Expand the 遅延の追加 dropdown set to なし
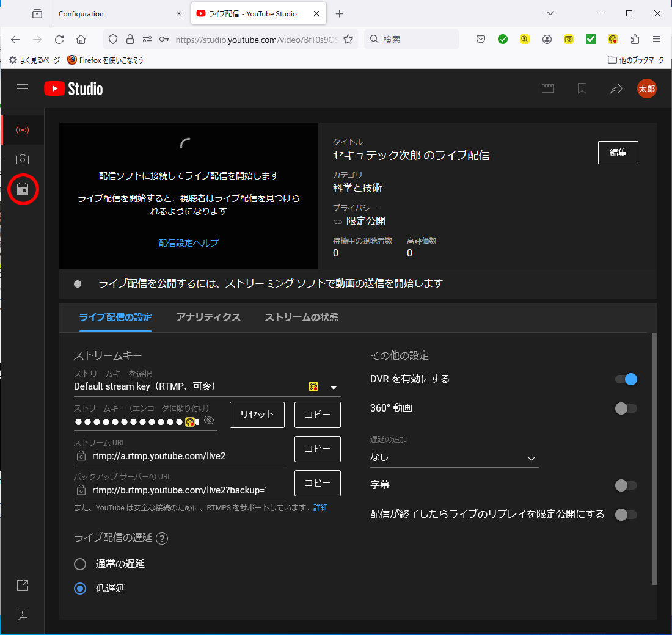Image resolution: width=672 pixels, height=635 pixels. pos(455,457)
